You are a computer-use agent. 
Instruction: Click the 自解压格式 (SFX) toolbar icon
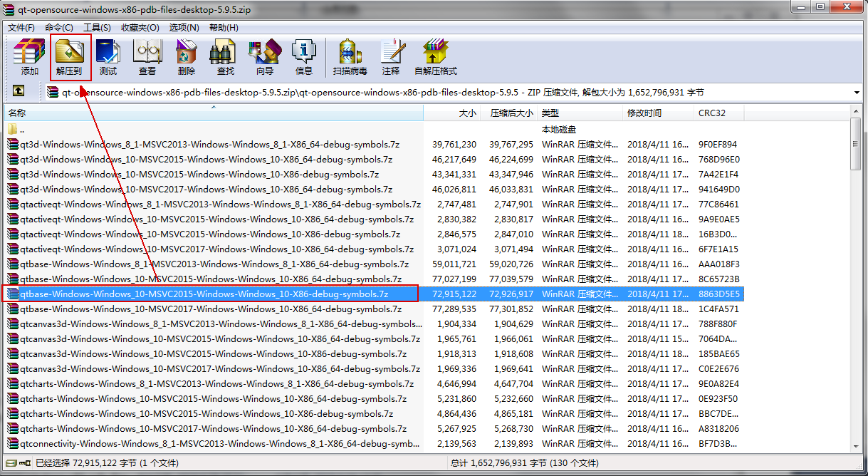coord(435,57)
